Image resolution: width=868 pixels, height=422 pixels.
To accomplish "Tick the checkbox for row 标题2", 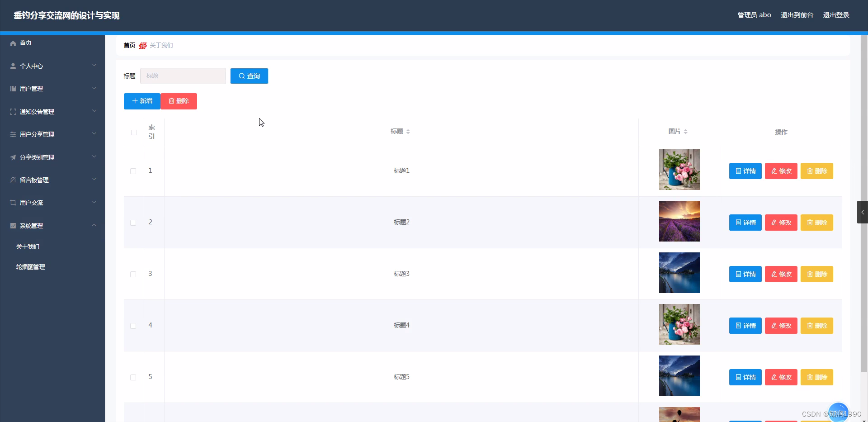I will (133, 223).
